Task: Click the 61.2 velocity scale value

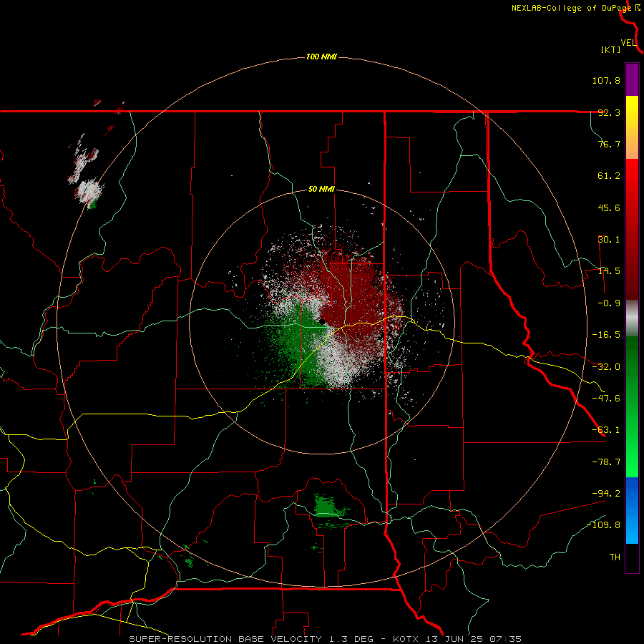Action: (x=609, y=176)
